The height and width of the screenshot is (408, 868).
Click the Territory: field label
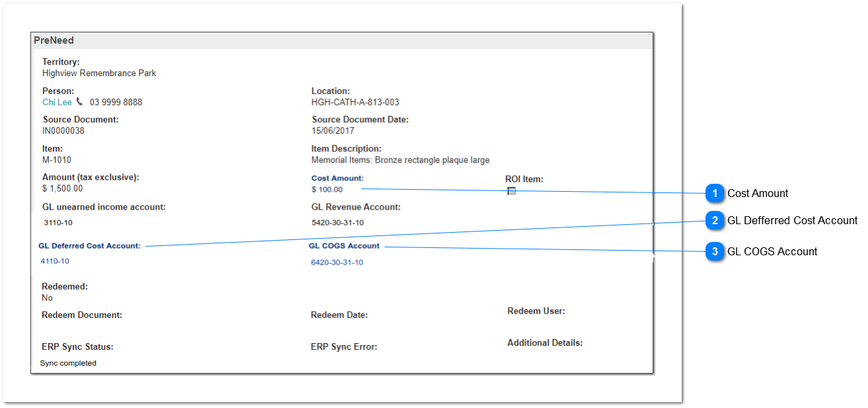(x=61, y=62)
